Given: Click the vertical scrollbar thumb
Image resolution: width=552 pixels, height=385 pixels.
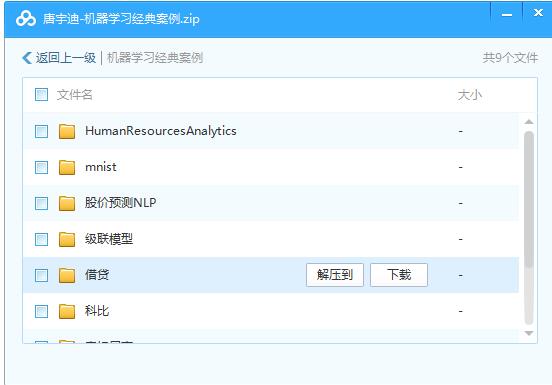Looking at the screenshot, I should tap(528, 200).
